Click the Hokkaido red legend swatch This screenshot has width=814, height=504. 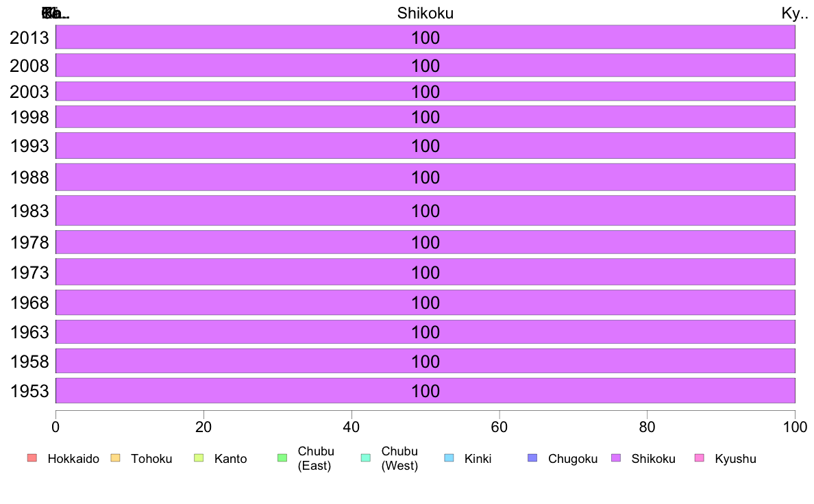pos(32,458)
